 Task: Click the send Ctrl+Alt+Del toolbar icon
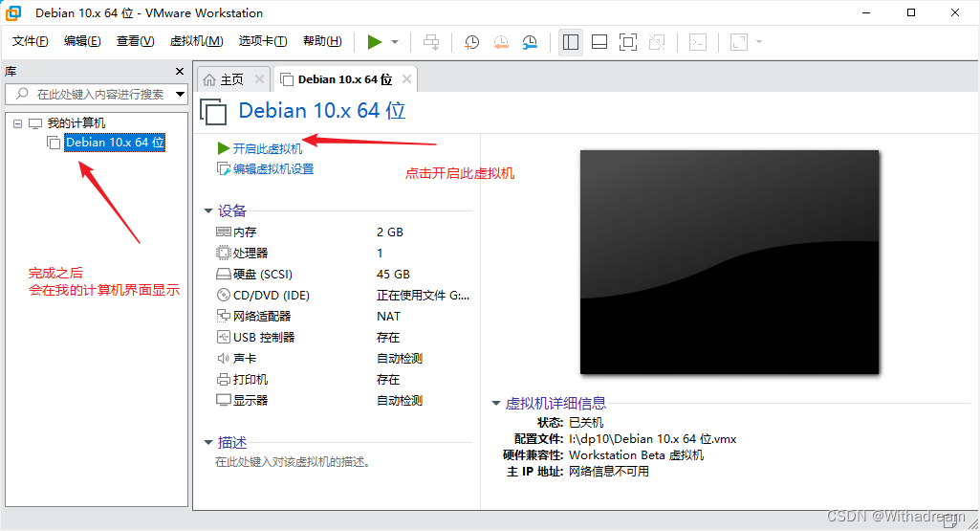pyautogui.click(x=431, y=42)
